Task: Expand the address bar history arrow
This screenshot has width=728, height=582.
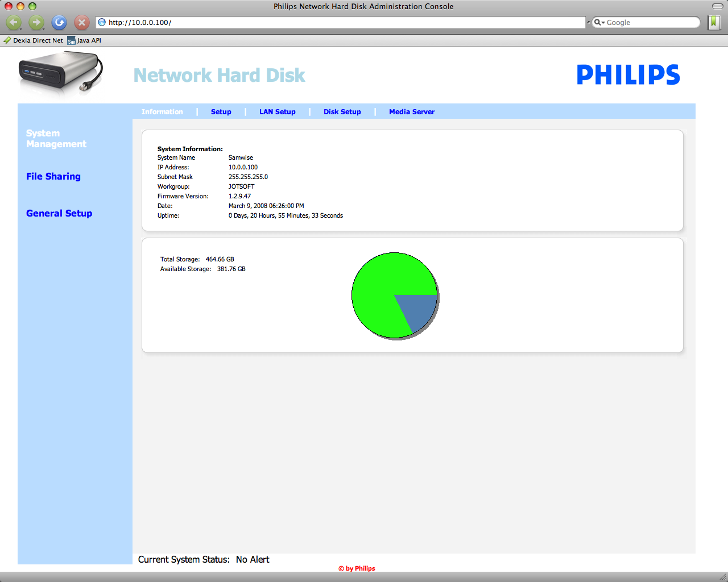Action: [x=589, y=22]
